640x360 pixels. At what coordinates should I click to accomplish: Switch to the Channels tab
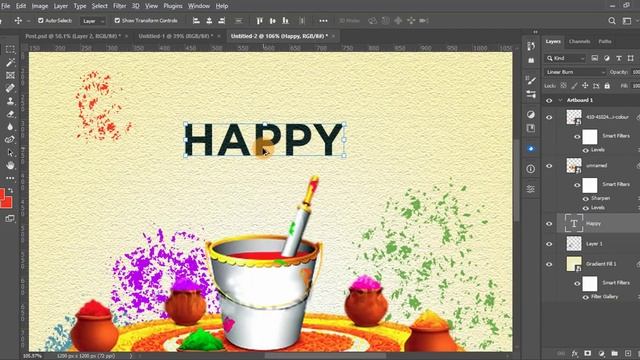tap(579, 42)
